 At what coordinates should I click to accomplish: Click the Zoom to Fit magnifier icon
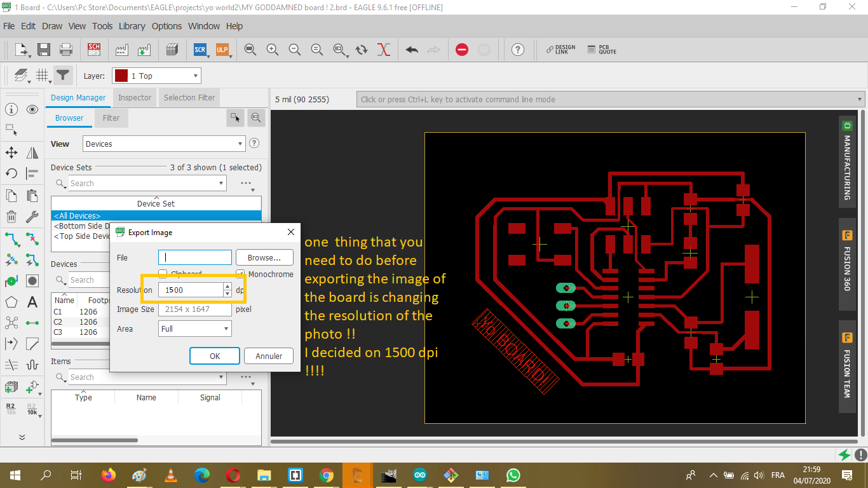[x=250, y=50]
